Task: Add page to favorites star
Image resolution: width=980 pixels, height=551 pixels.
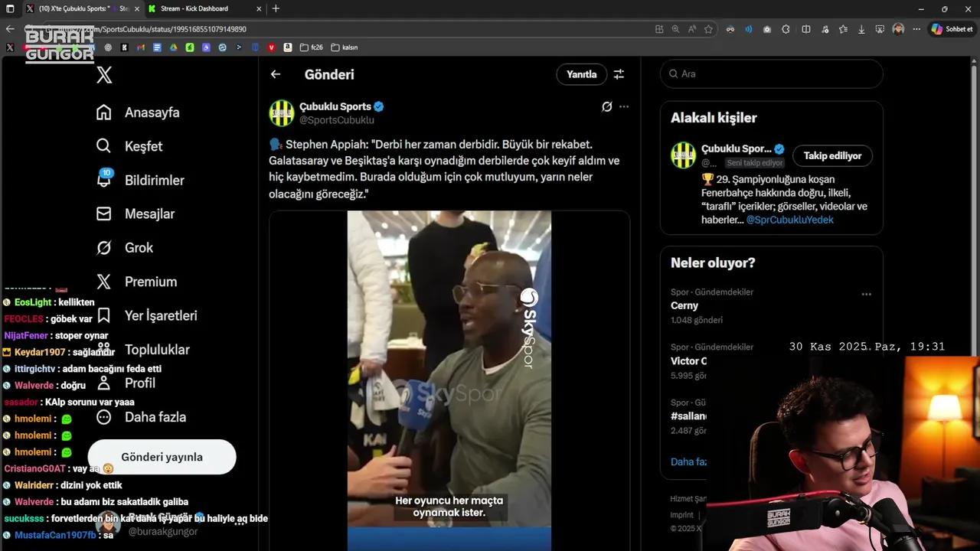Action: [x=708, y=29]
